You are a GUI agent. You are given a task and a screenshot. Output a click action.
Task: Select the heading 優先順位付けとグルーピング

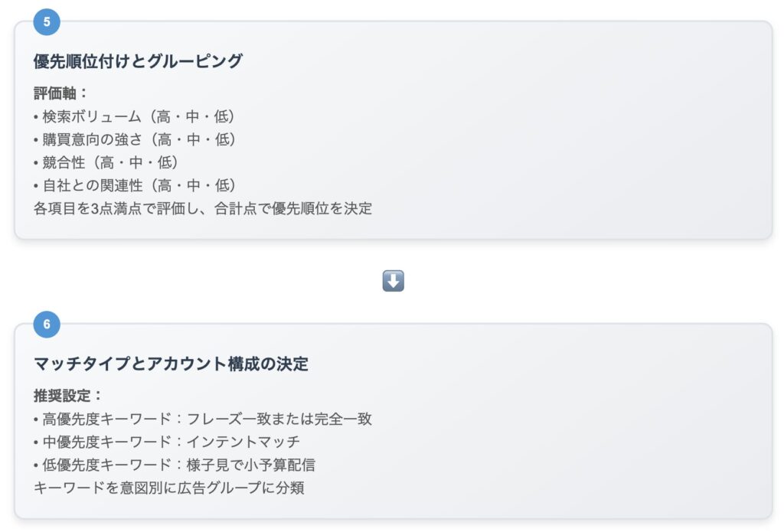(x=138, y=61)
